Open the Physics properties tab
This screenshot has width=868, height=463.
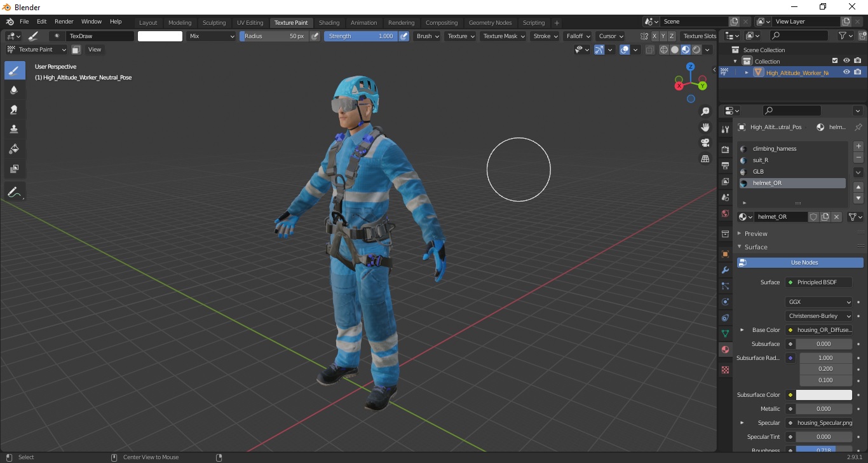click(725, 301)
